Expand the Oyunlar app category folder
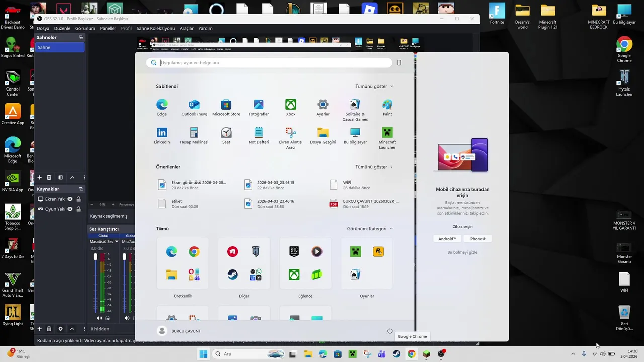Image resolution: width=644 pixels, height=362 pixels. (367, 264)
